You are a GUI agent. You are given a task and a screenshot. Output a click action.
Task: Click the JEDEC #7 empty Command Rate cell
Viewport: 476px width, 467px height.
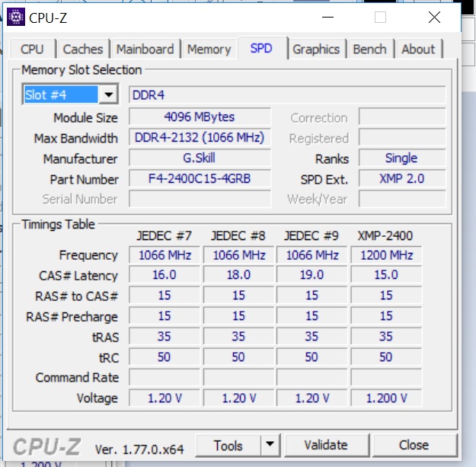165,377
